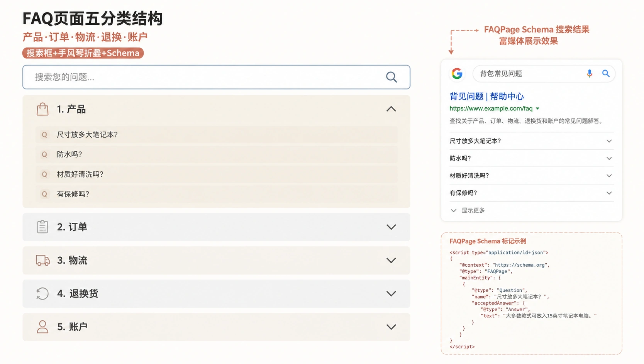Click the https://www.example.com/faq URL
The height and width of the screenshot is (364, 644).
click(x=491, y=108)
